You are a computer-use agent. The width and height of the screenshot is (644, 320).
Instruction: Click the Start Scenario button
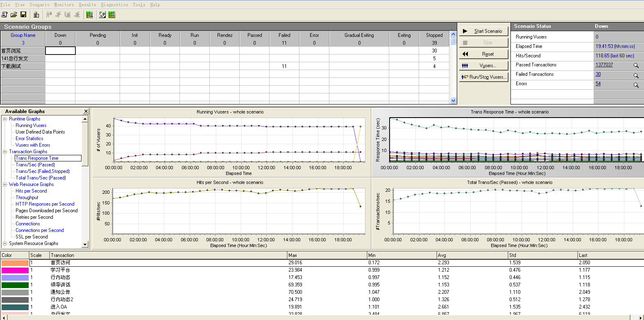tap(483, 31)
